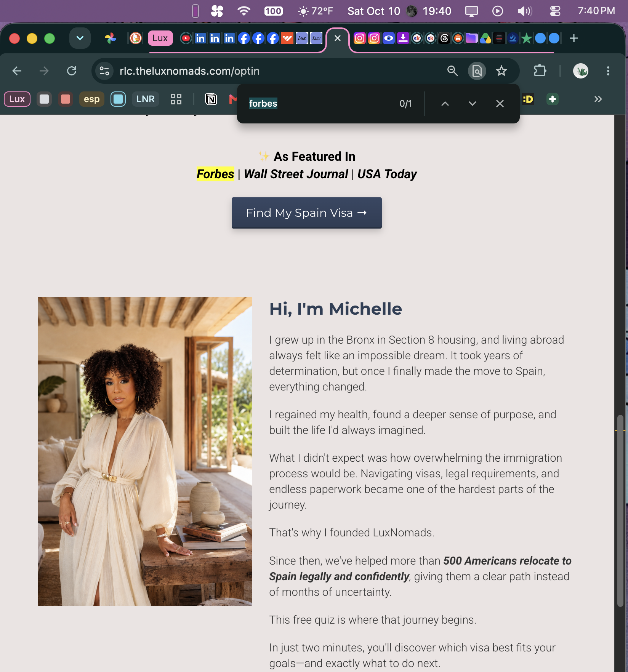Switch to the DuckDuckGo tab
Image resolution: width=628 pixels, height=672 pixels.
[136, 38]
